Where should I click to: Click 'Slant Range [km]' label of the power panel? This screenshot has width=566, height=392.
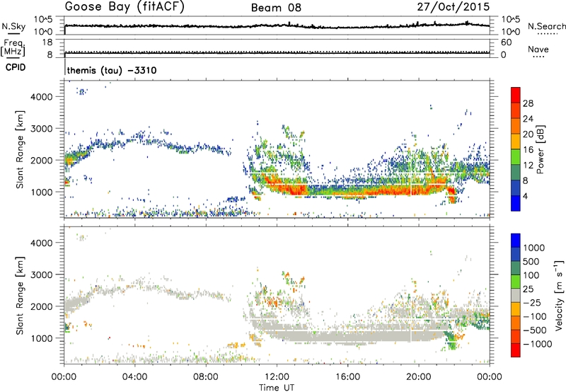tap(20, 149)
